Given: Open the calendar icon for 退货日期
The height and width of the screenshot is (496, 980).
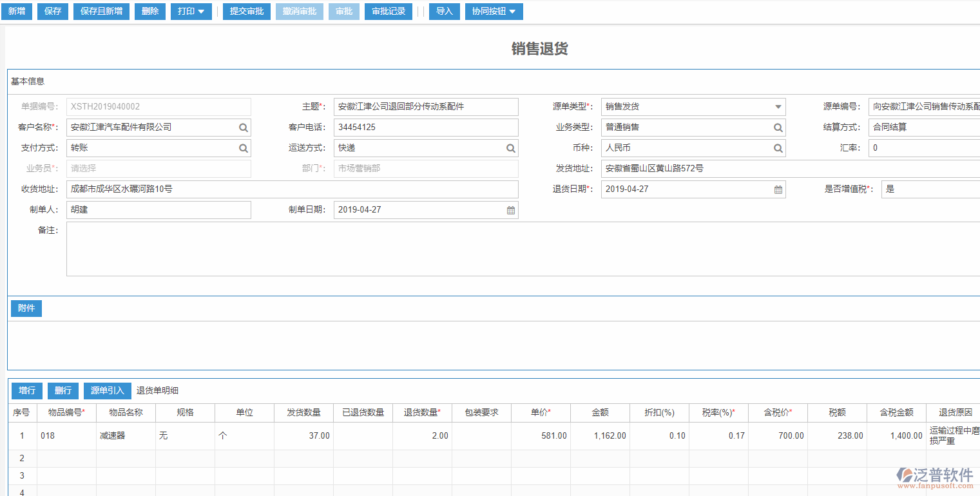Looking at the screenshot, I should tap(778, 189).
